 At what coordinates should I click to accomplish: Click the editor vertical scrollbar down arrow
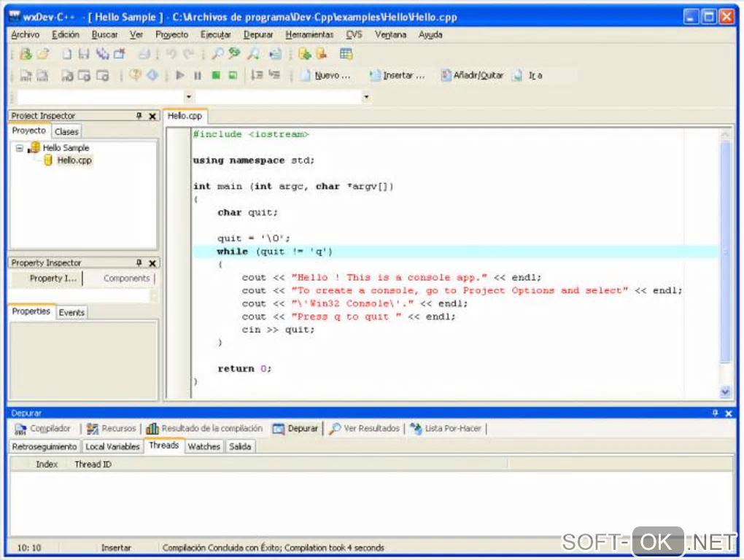(x=725, y=392)
